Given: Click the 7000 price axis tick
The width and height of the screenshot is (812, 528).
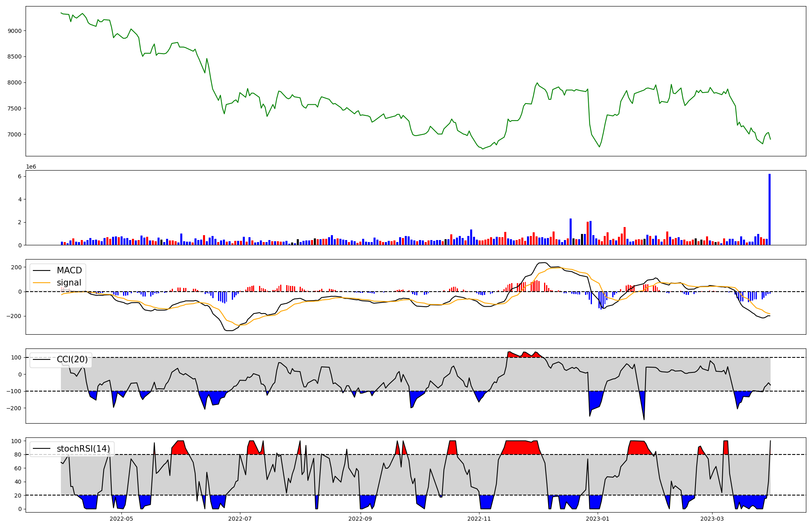Looking at the screenshot, I should (15, 134).
